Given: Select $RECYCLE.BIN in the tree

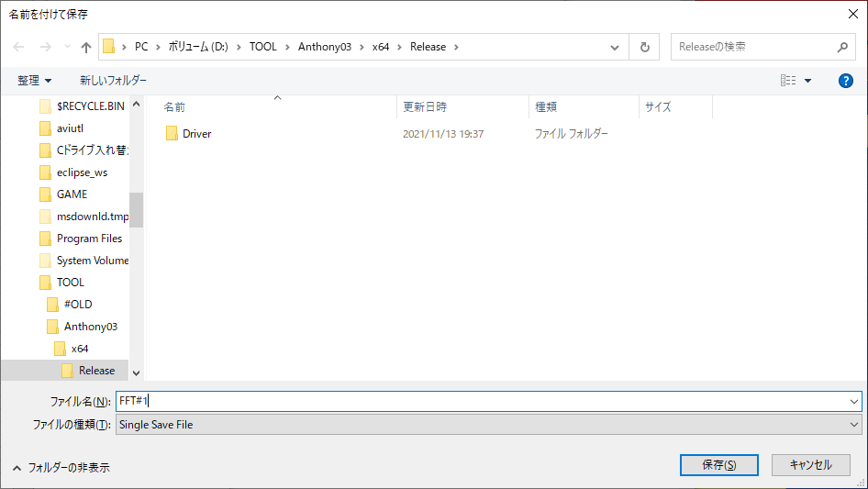Looking at the screenshot, I should pos(91,106).
